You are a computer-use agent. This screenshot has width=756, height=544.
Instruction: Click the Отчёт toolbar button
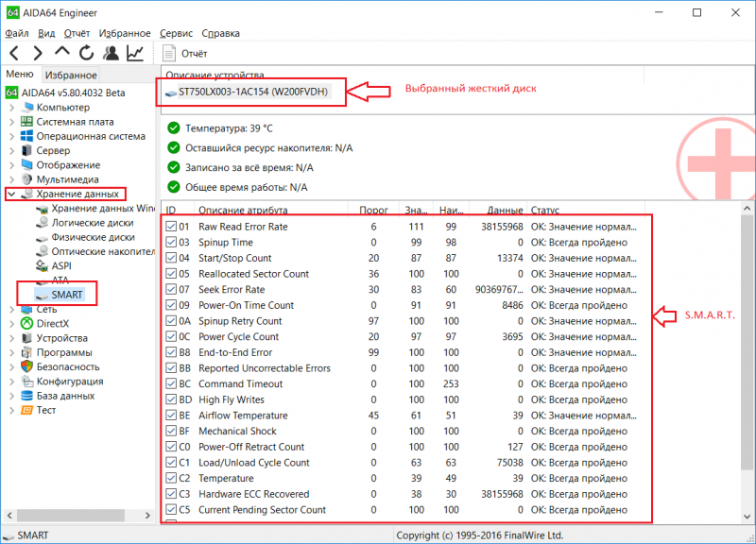point(185,54)
